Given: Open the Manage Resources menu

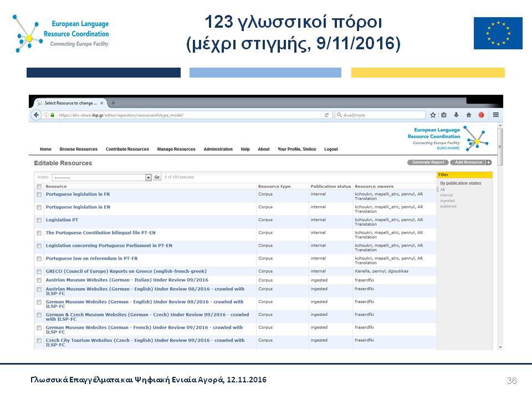Looking at the screenshot, I should pos(176,149).
